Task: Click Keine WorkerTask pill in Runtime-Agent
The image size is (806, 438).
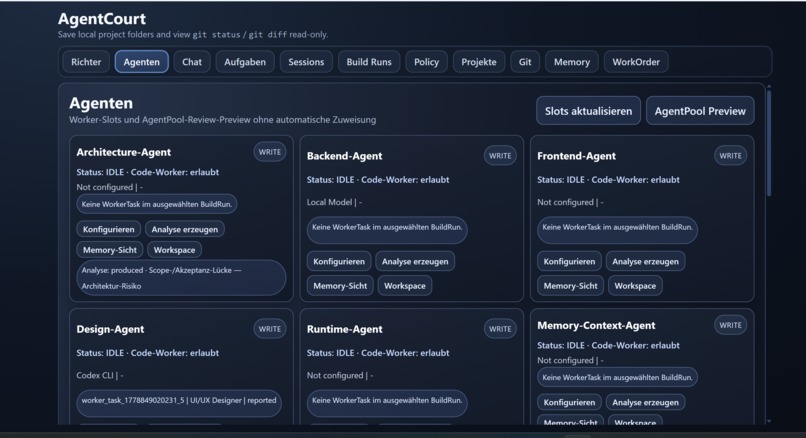Action: click(387, 403)
